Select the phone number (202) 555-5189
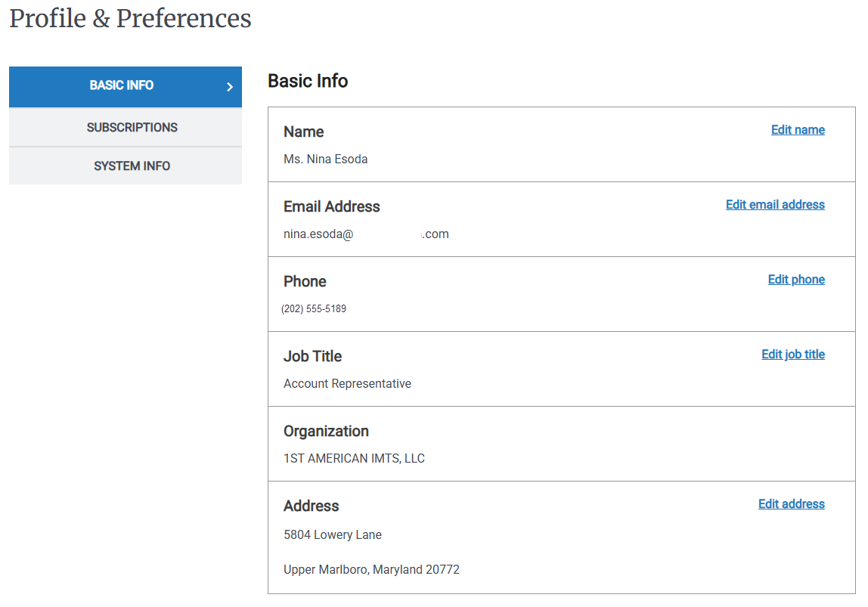 pos(314,308)
